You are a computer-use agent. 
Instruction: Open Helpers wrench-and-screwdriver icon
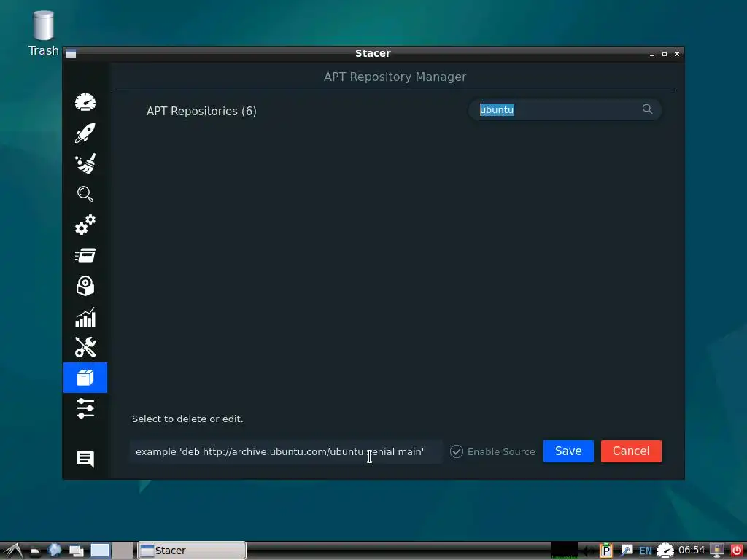[x=85, y=347]
